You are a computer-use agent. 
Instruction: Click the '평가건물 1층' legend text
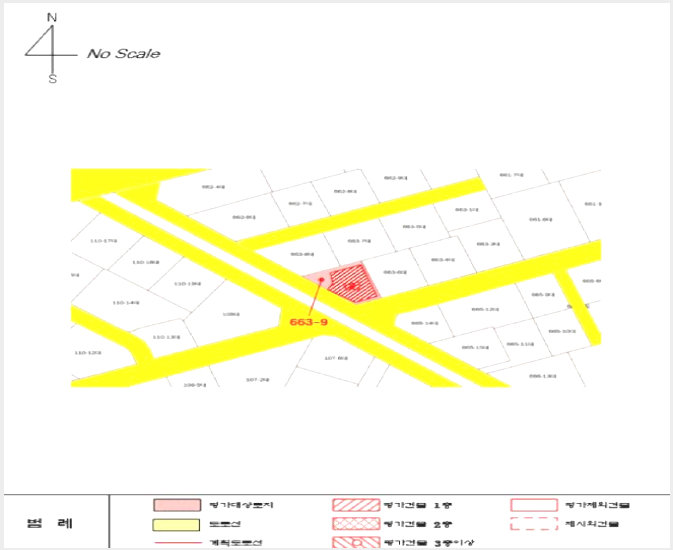[x=418, y=505]
